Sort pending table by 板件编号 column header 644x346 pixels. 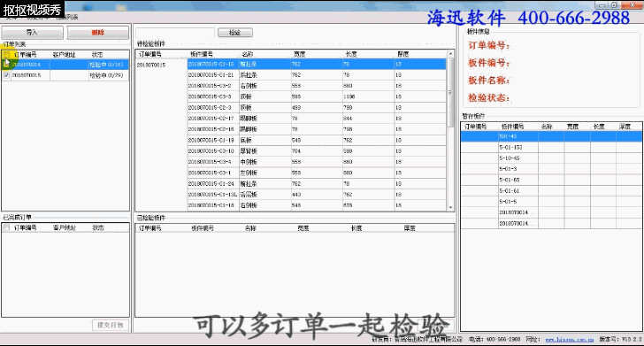click(x=202, y=54)
